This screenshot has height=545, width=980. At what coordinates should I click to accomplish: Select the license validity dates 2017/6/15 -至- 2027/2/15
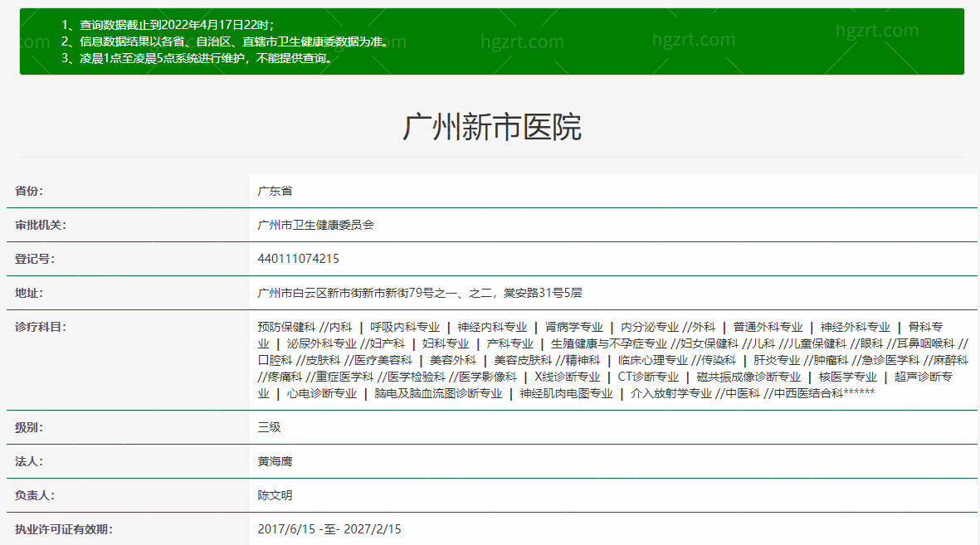pyautogui.click(x=329, y=529)
